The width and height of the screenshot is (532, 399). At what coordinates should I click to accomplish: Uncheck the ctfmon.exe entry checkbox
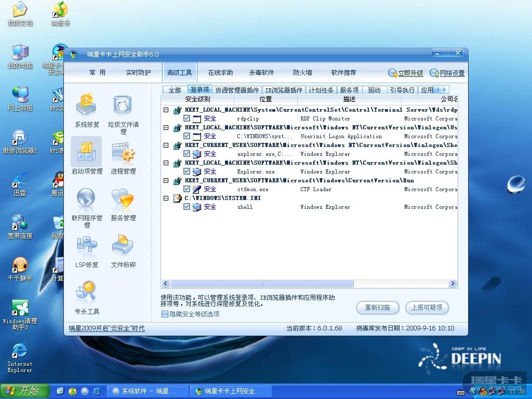tap(187, 189)
